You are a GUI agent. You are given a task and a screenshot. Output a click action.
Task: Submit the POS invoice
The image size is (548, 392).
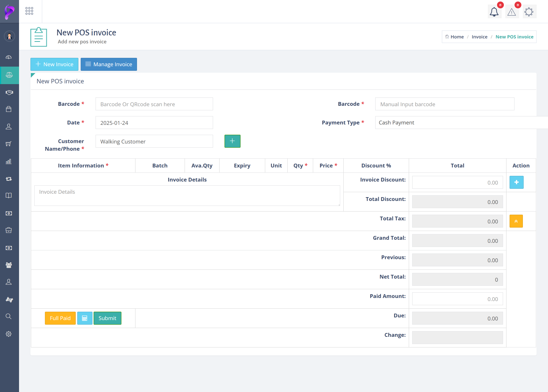(x=107, y=318)
